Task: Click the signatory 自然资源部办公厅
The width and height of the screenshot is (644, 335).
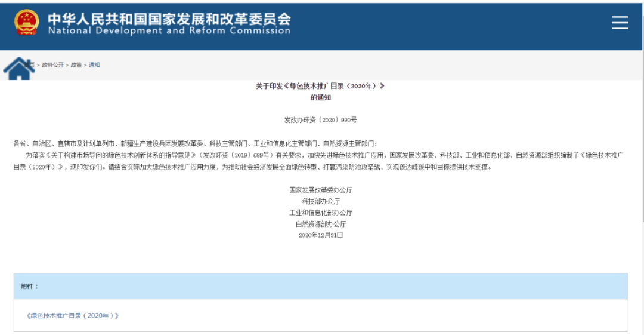Action: pos(321,224)
